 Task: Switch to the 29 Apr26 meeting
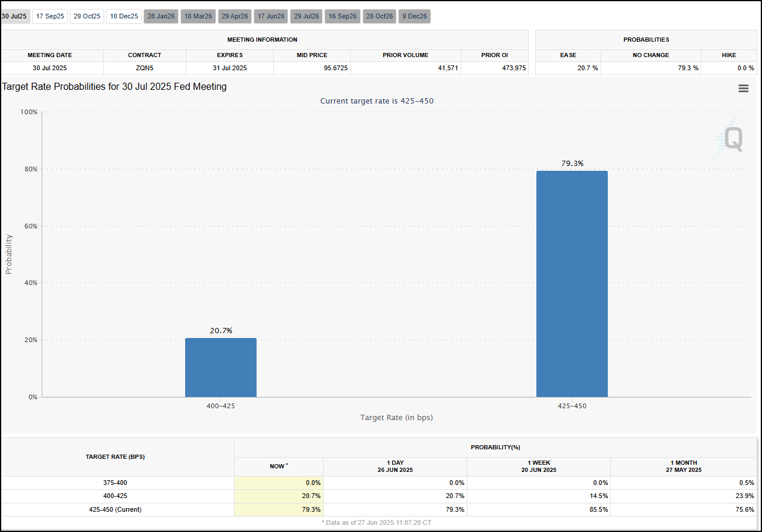pyautogui.click(x=234, y=16)
